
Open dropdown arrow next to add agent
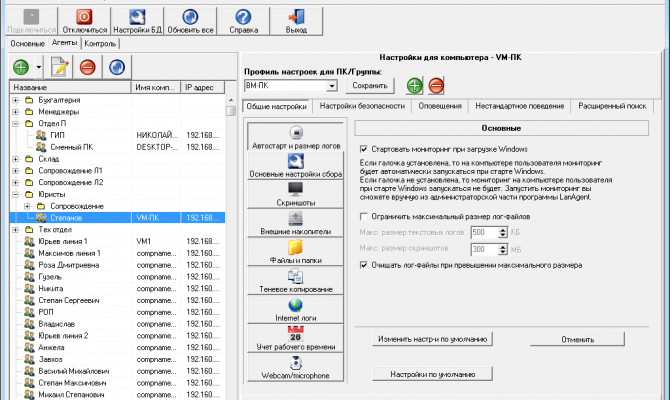pos(38,67)
